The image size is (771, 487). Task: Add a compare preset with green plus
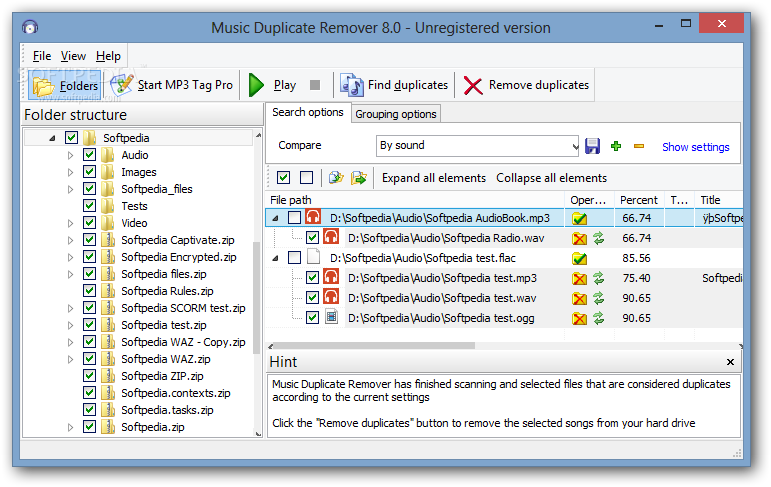[x=616, y=146]
